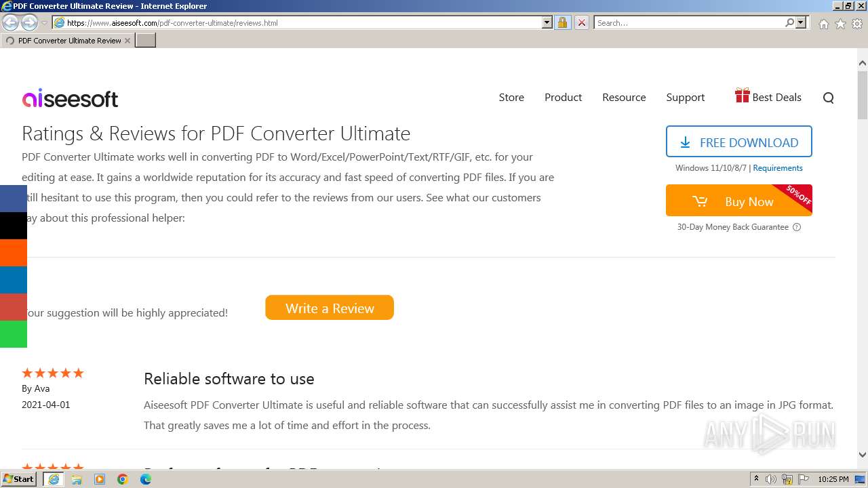Click the page scrollbar down arrow
Image resolution: width=868 pixels, height=488 pixels.
pos(862,455)
